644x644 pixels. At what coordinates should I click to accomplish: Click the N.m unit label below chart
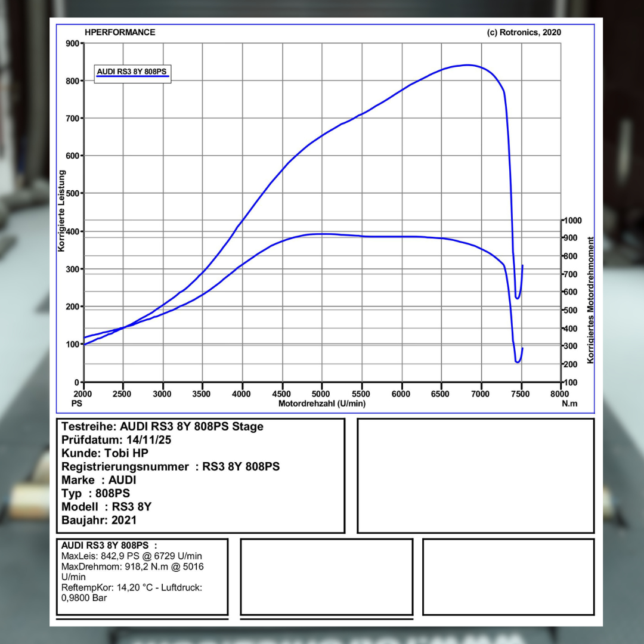pos(570,404)
